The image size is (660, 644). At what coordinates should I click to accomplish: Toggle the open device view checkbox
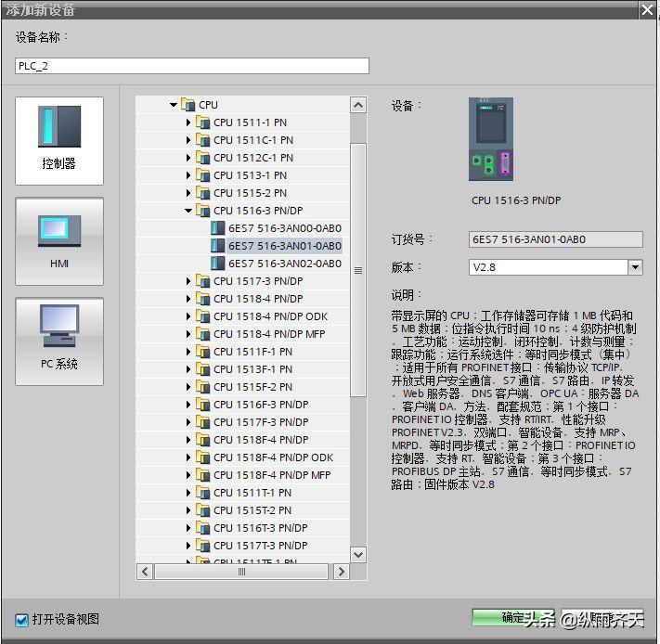pyautogui.click(x=21, y=619)
